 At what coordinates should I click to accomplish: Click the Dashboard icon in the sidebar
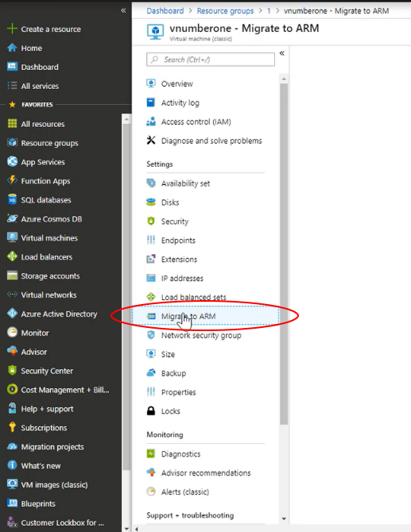[x=12, y=67]
